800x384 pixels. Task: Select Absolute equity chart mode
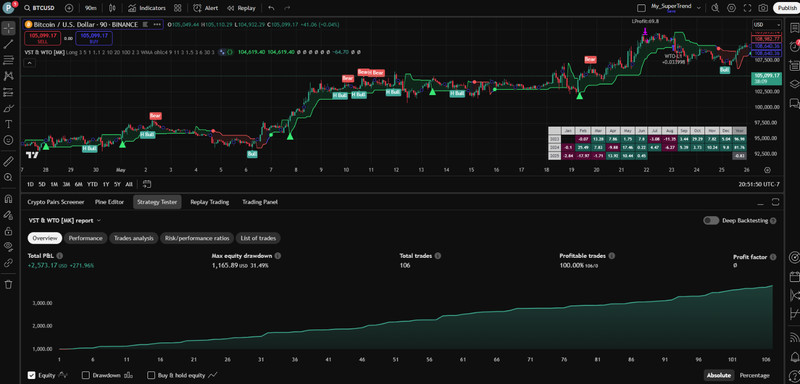(x=718, y=375)
